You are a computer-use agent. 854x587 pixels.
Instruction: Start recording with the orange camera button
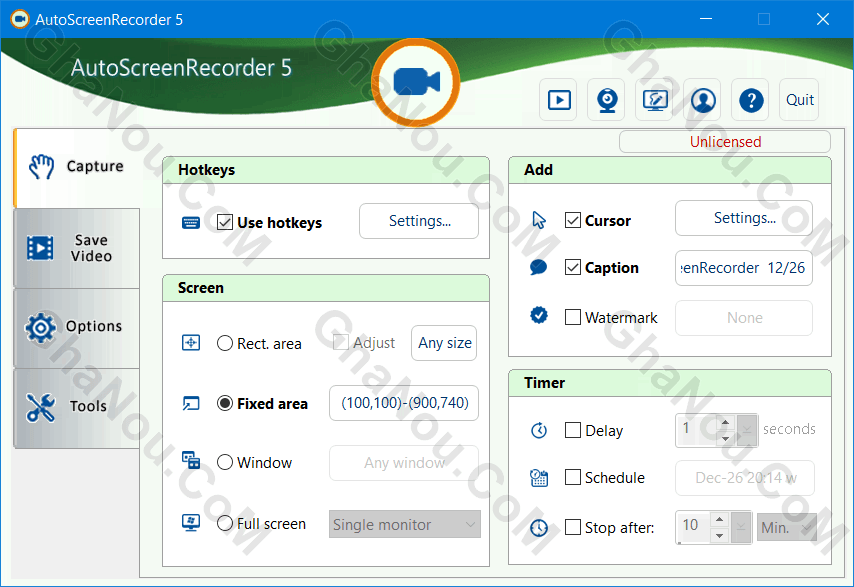tap(416, 83)
